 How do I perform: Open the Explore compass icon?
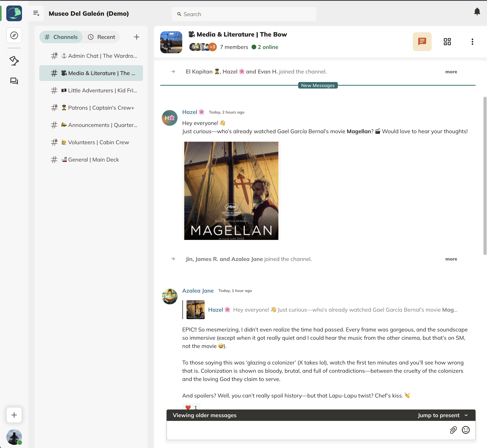[x=14, y=35]
